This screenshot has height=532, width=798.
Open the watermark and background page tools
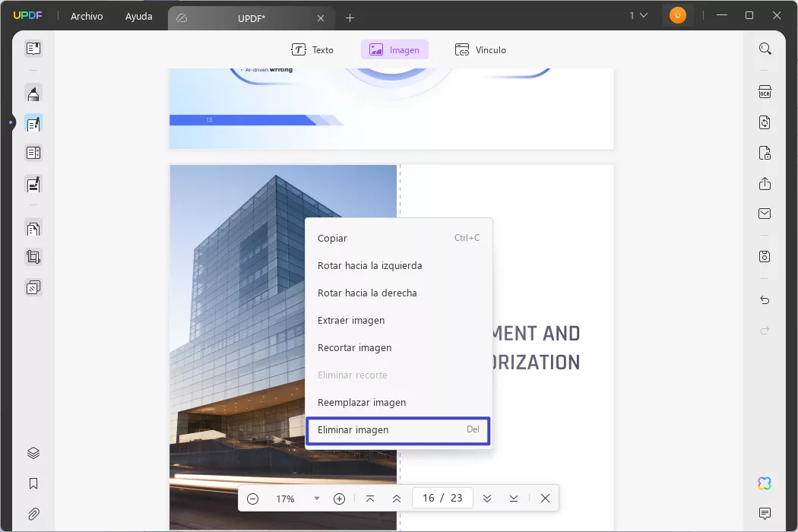(x=33, y=287)
